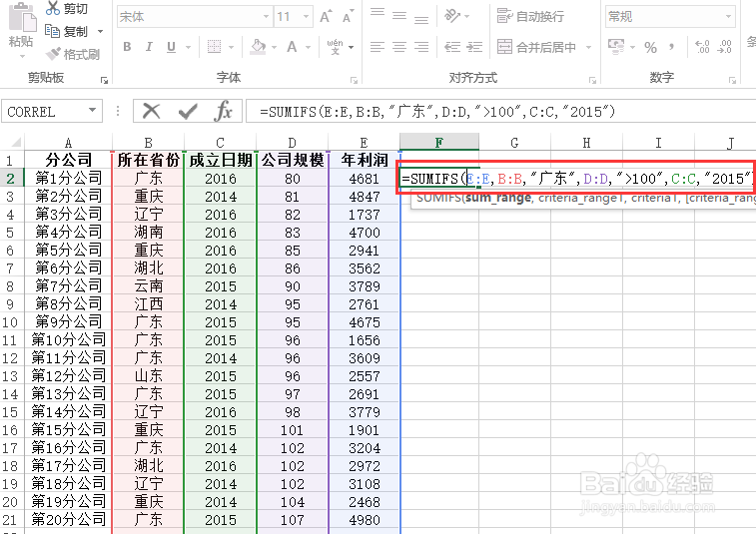
Task: Click the decrease indent icon
Action: [x=452, y=47]
